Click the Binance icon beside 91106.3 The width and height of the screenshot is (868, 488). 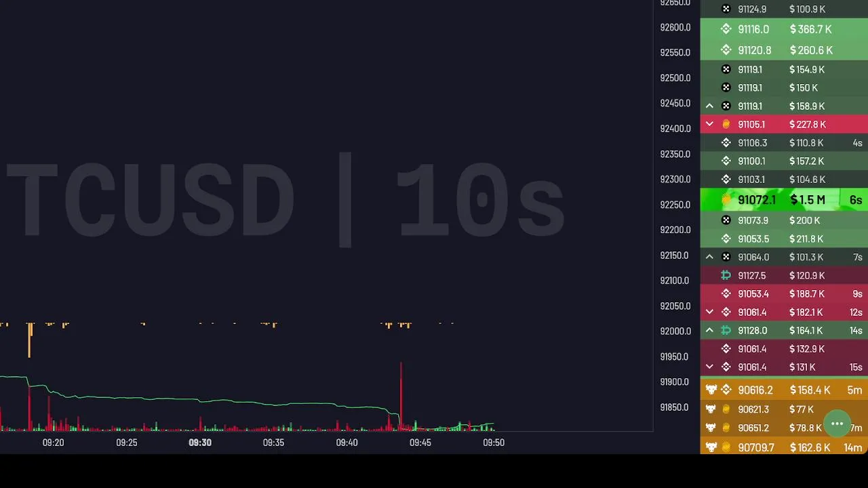726,143
